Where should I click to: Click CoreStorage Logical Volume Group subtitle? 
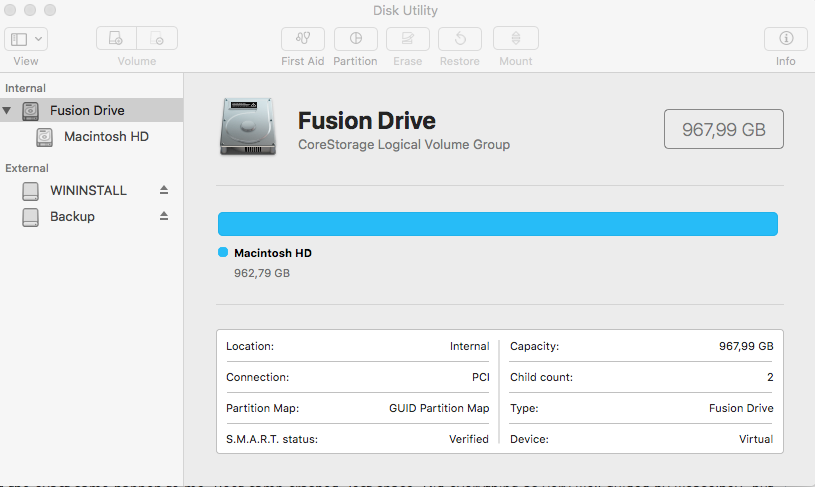point(404,144)
